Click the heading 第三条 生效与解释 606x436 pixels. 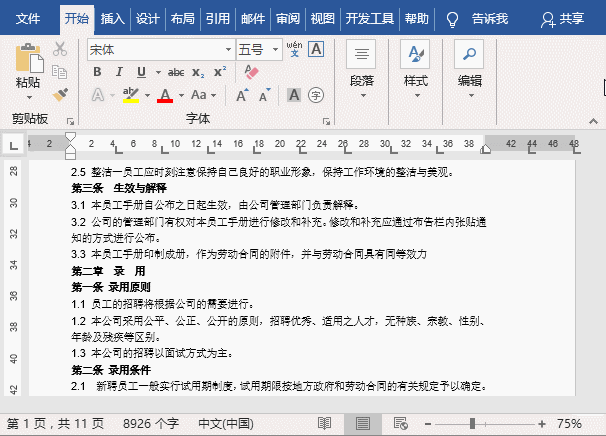(x=119, y=188)
